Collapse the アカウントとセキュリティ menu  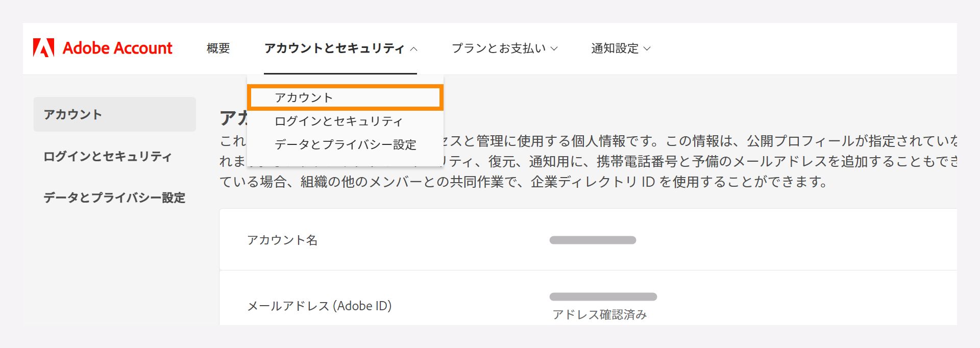point(340,48)
